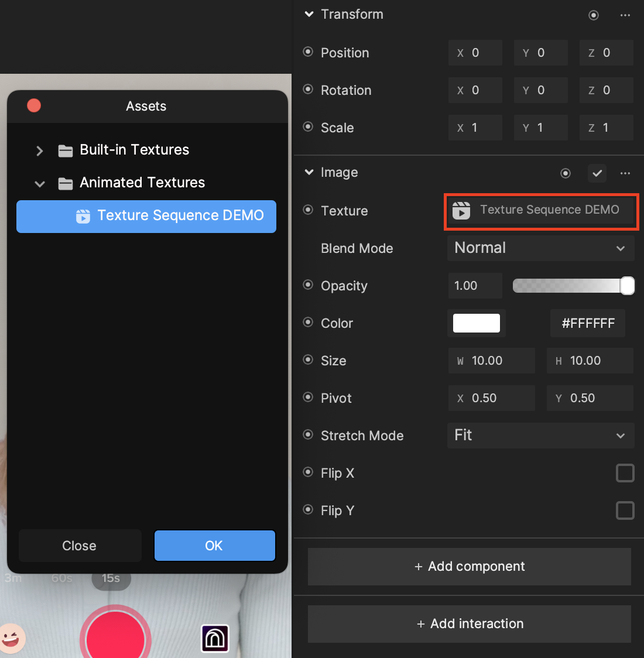Screen dimensions: 644x658
Task: Click the Animated Textures folder icon
Action: (x=65, y=183)
